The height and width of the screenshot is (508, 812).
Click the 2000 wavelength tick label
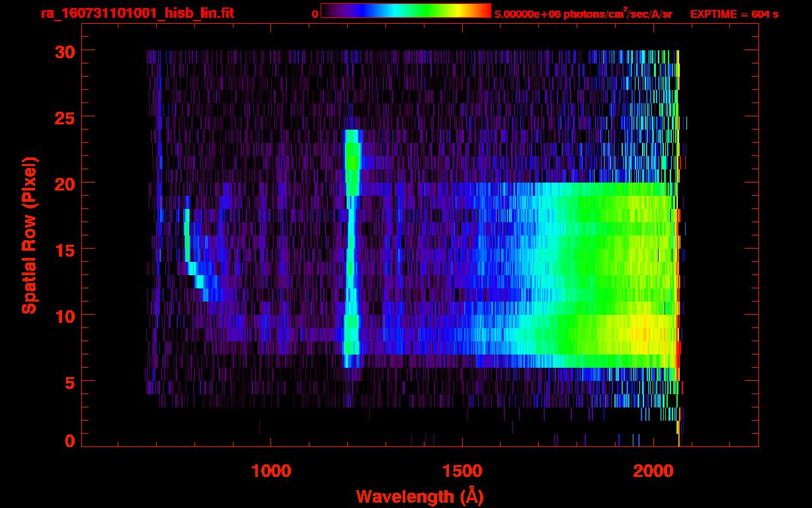[653, 471]
